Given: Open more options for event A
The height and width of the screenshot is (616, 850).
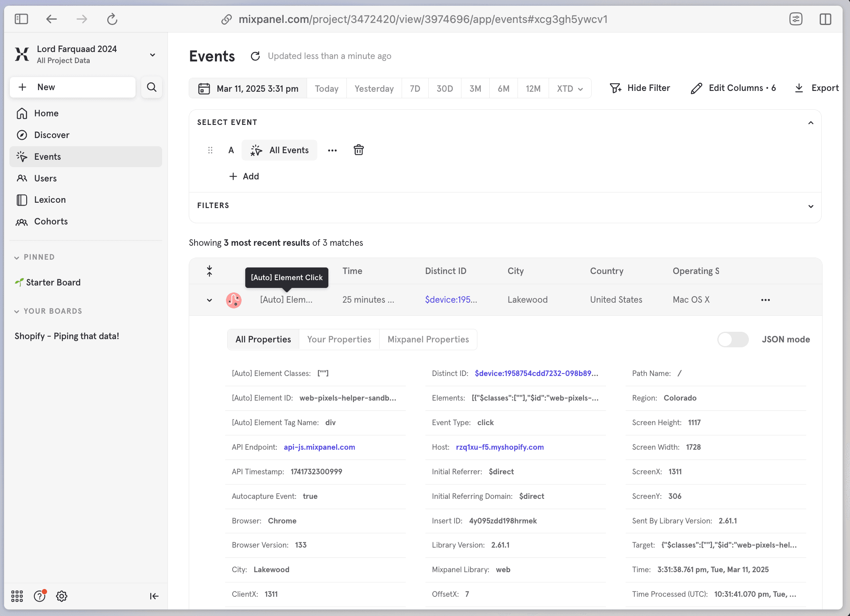Looking at the screenshot, I should pyautogui.click(x=332, y=150).
